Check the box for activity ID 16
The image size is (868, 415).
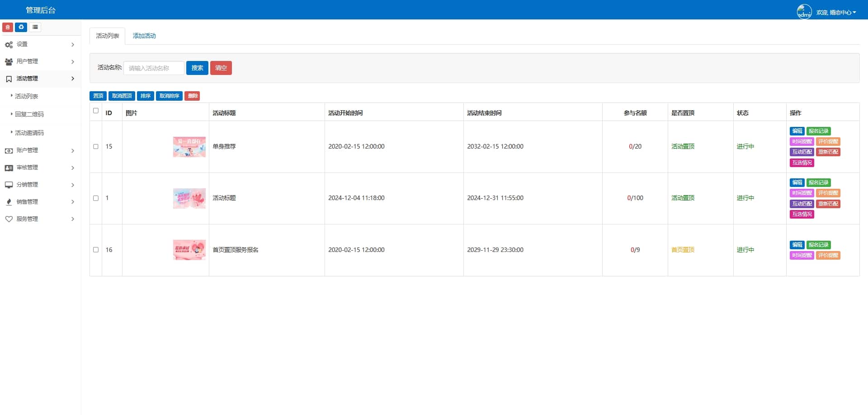point(96,250)
